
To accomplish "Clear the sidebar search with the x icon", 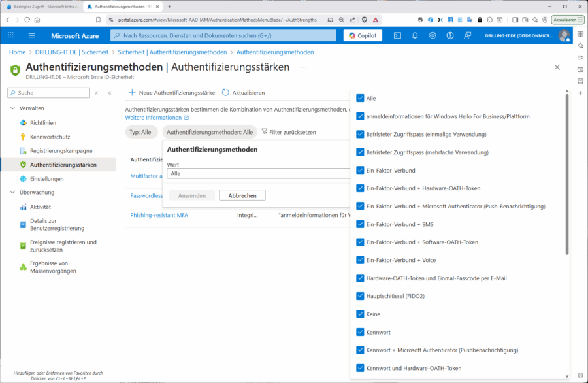I will [x=97, y=93].
